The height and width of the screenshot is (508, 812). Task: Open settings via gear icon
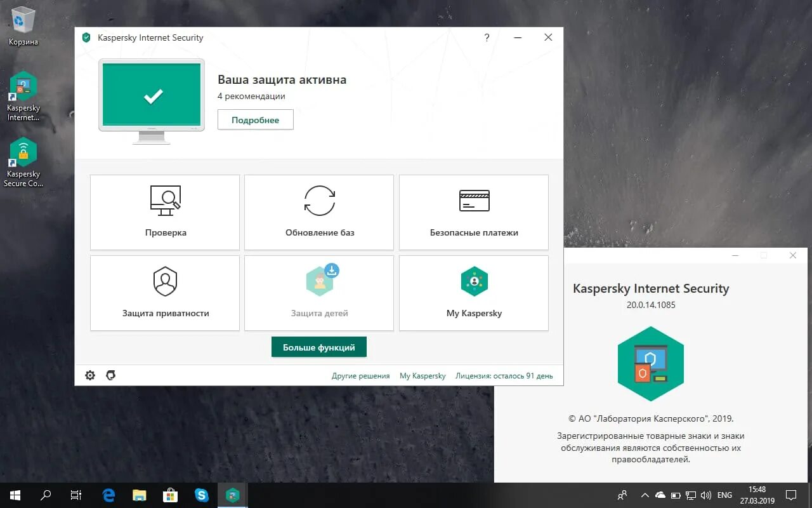(90, 375)
